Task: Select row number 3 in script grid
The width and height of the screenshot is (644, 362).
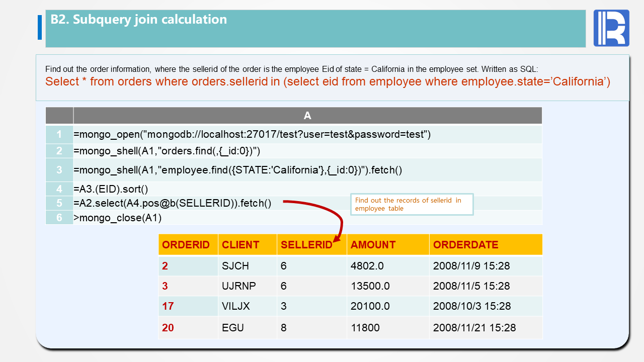Action: [59, 170]
